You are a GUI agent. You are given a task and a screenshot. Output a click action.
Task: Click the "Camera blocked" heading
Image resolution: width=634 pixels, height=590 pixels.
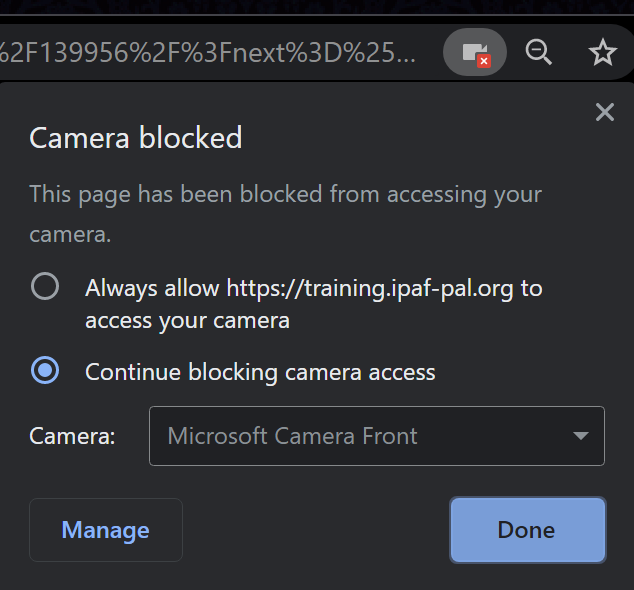[135, 137]
